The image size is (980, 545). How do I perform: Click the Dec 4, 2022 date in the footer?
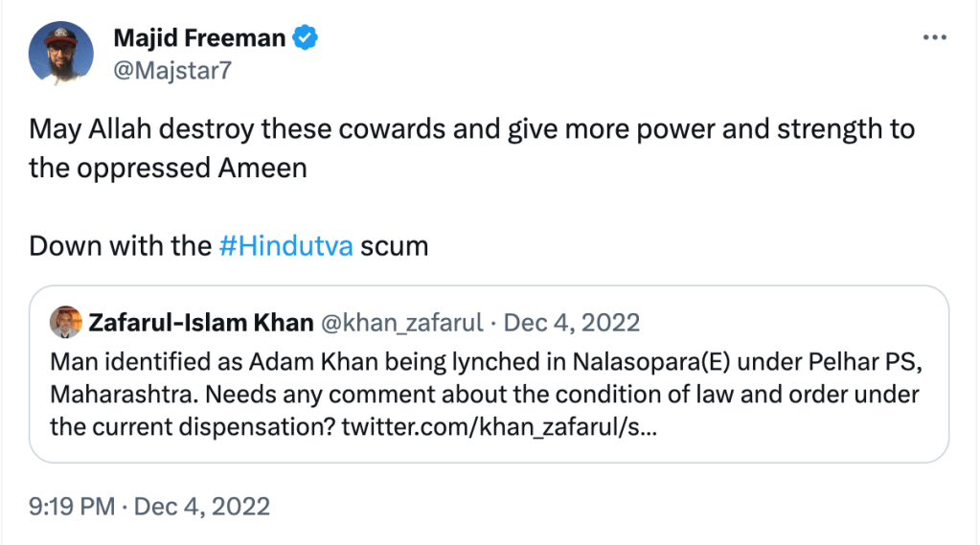(203, 505)
